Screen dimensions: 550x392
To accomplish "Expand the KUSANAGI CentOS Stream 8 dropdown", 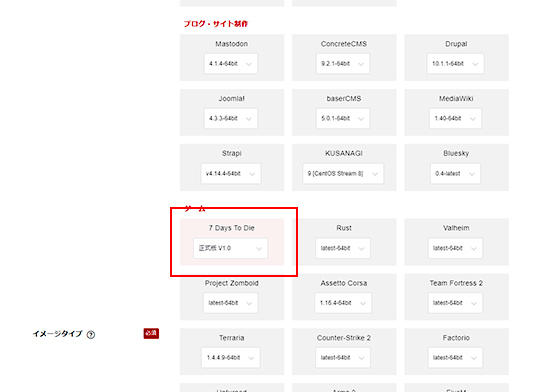I will [343, 174].
